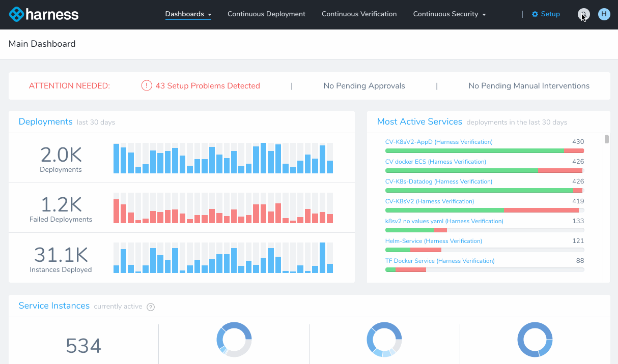Screen dimensions: 618x364
Task: Open k8sv2 no values yaml service
Action: click(x=444, y=221)
